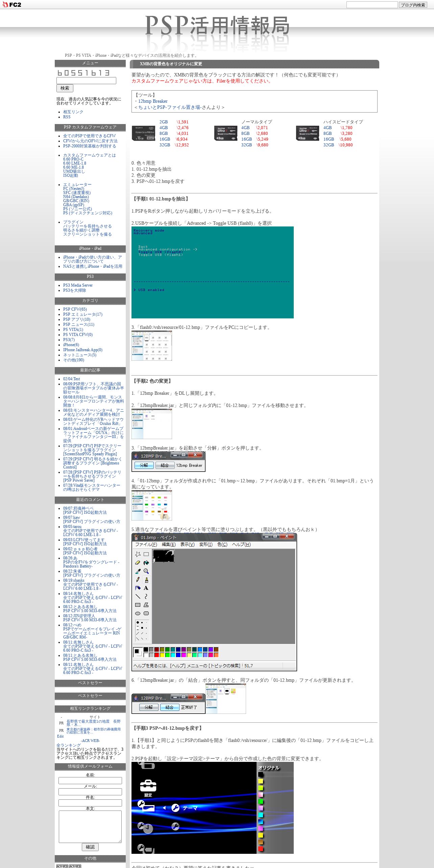Open the 相互リンク sidebar link
Screen dimensions: 434x868
coord(73,112)
